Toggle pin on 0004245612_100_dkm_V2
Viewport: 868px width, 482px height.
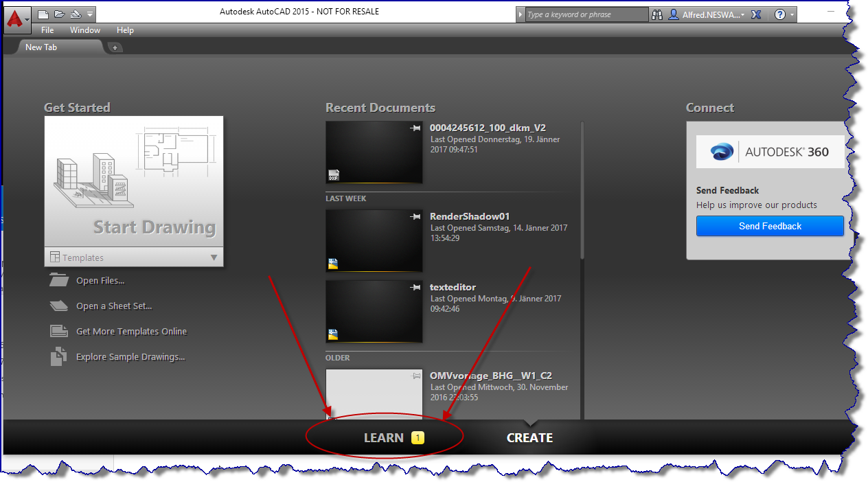click(x=414, y=128)
